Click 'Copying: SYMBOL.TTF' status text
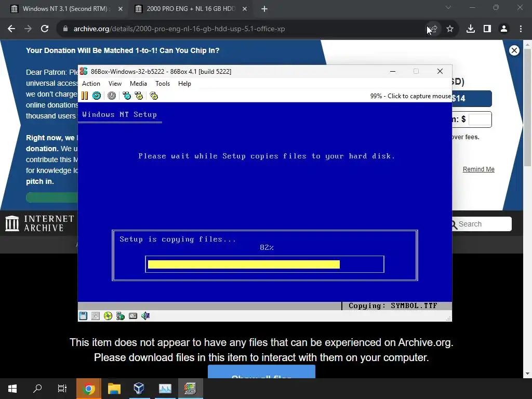This screenshot has width=532, height=399. [x=393, y=305]
